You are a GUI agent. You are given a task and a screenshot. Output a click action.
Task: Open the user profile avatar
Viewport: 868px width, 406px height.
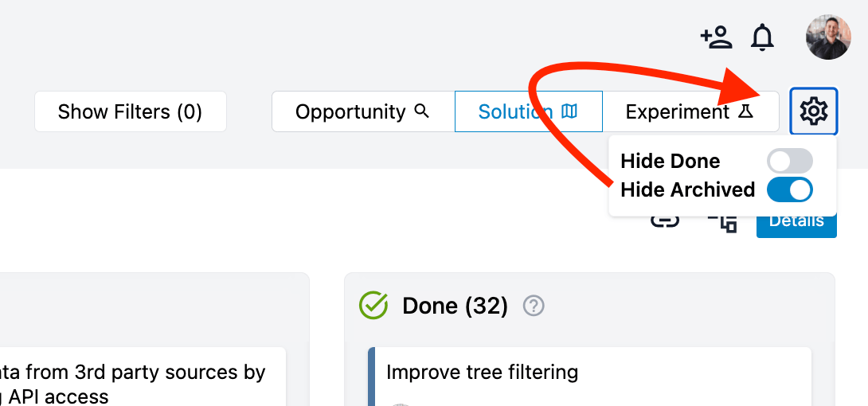click(x=828, y=37)
